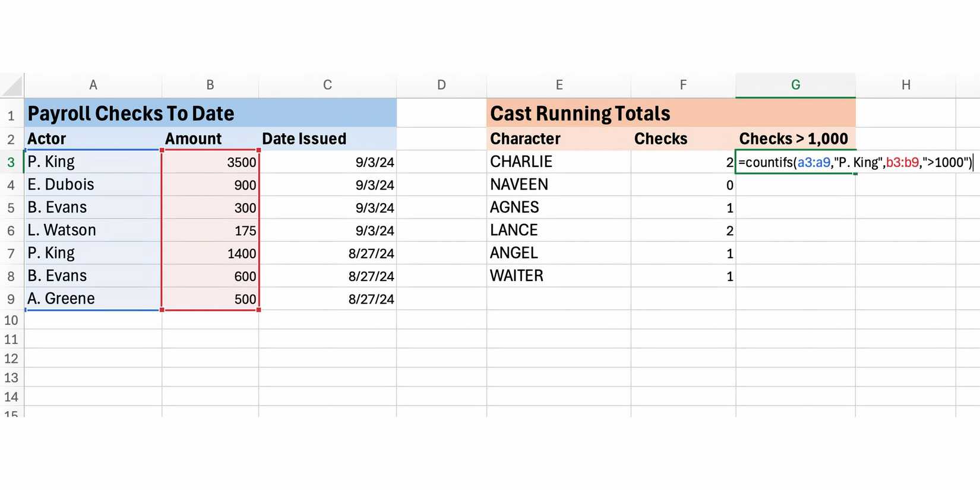Viewport: 980px width, 490px height.
Task: Select column G header
Action: pos(795,85)
